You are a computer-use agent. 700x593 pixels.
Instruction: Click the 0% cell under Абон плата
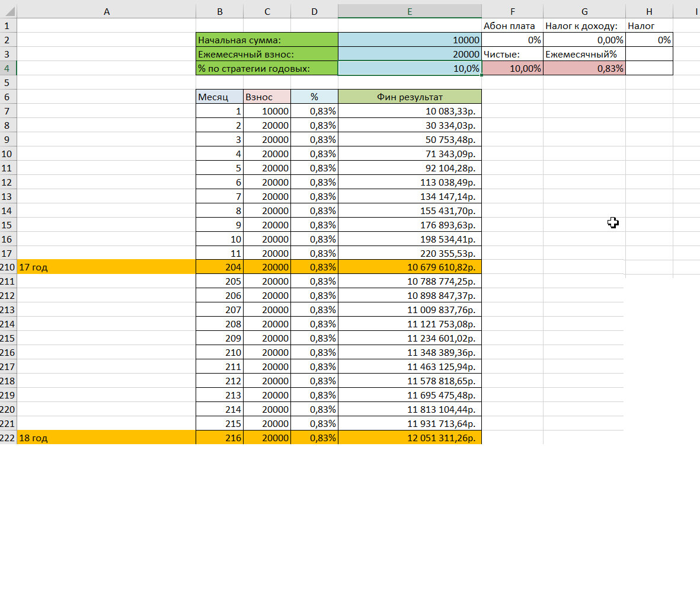point(513,40)
